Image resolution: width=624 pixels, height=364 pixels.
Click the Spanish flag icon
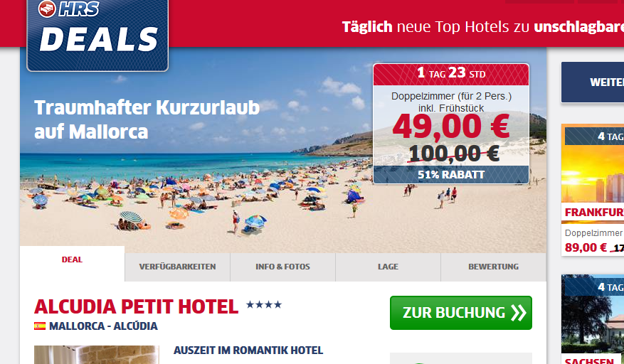[x=40, y=326]
